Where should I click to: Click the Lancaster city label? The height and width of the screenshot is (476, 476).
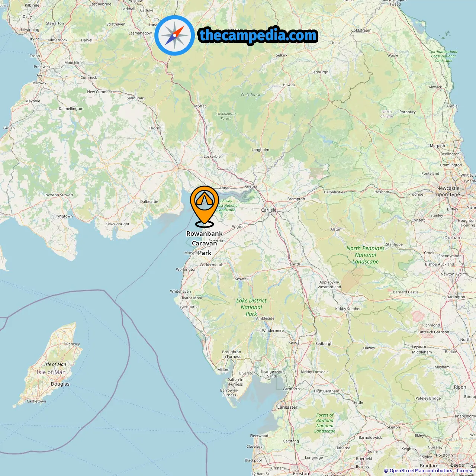coord(287,407)
